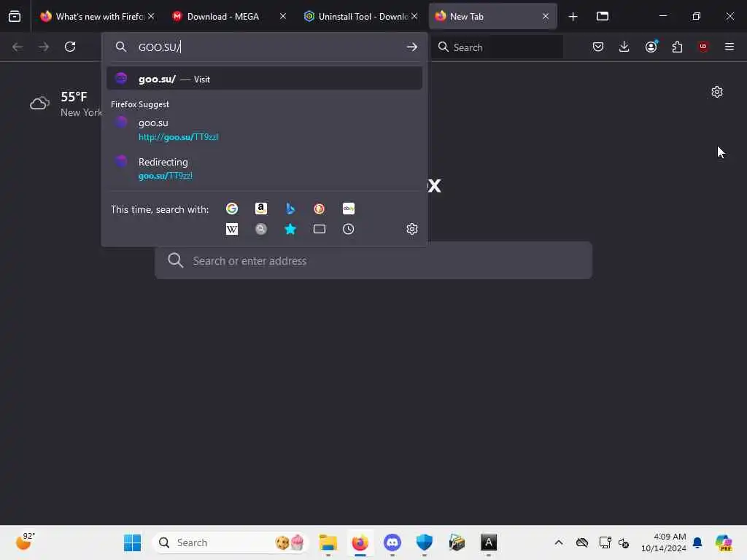Open the Downloads panel
Viewport: 747px width, 560px height.
pyautogui.click(x=624, y=47)
